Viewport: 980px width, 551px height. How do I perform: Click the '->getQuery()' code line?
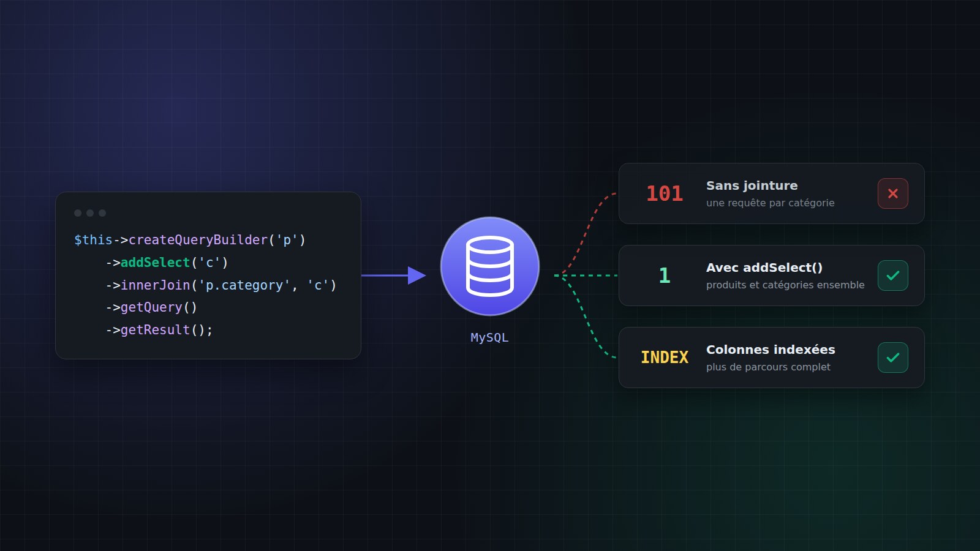click(x=151, y=307)
